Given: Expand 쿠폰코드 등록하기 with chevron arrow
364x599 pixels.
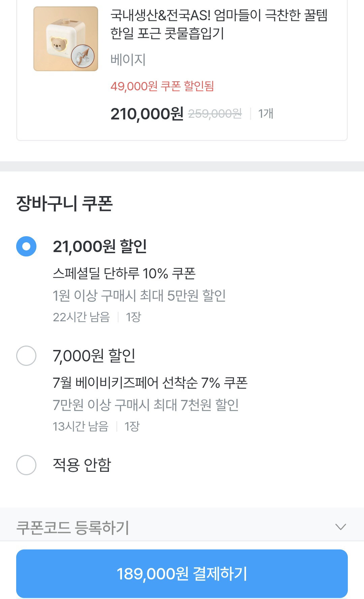Looking at the screenshot, I should pos(341,527).
